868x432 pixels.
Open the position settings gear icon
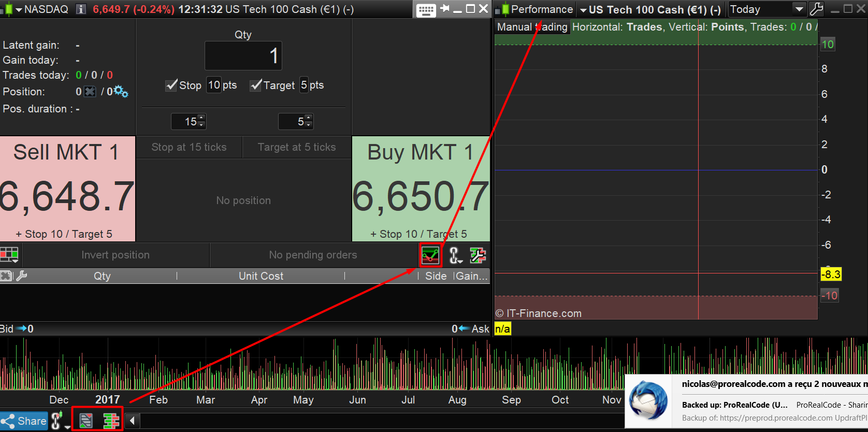click(x=121, y=92)
